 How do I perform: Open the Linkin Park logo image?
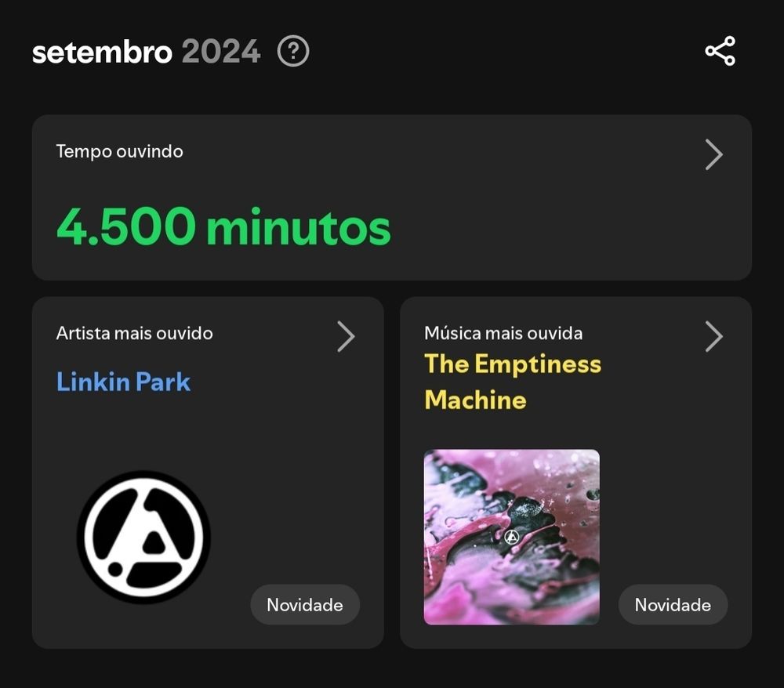click(144, 537)
